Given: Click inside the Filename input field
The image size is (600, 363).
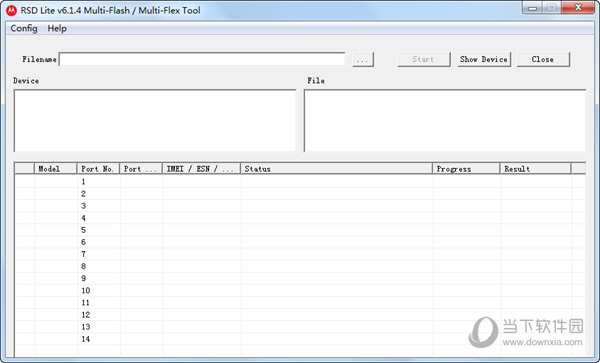Looking at the screenshot, I should (x=202, y=59).
